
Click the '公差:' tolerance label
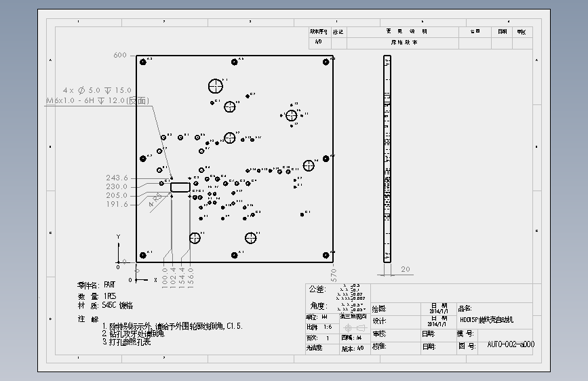click(317, 289)
